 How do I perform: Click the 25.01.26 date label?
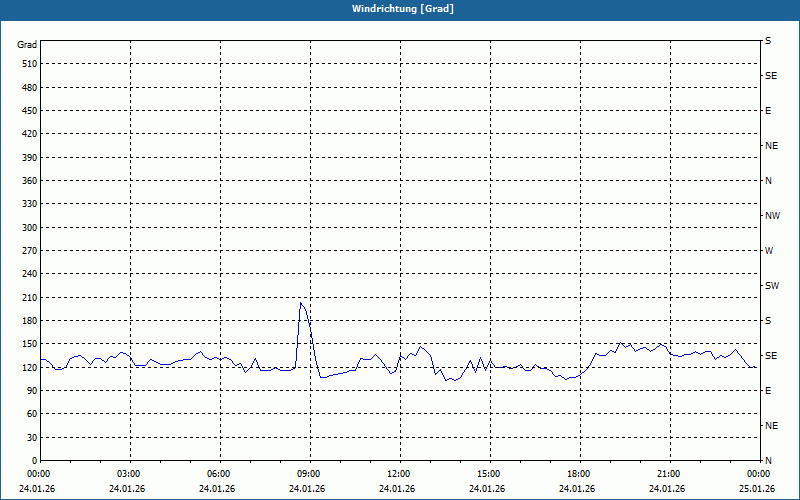[756, 489]
